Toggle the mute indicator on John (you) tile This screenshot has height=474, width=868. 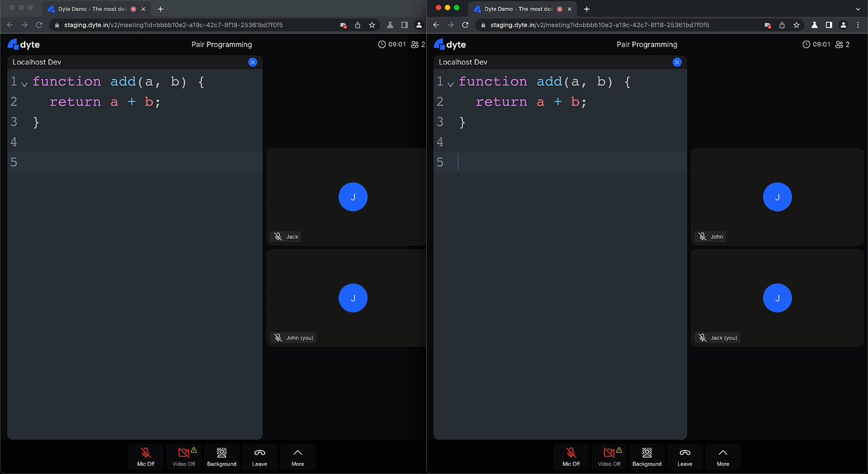[x=277, y=337]
